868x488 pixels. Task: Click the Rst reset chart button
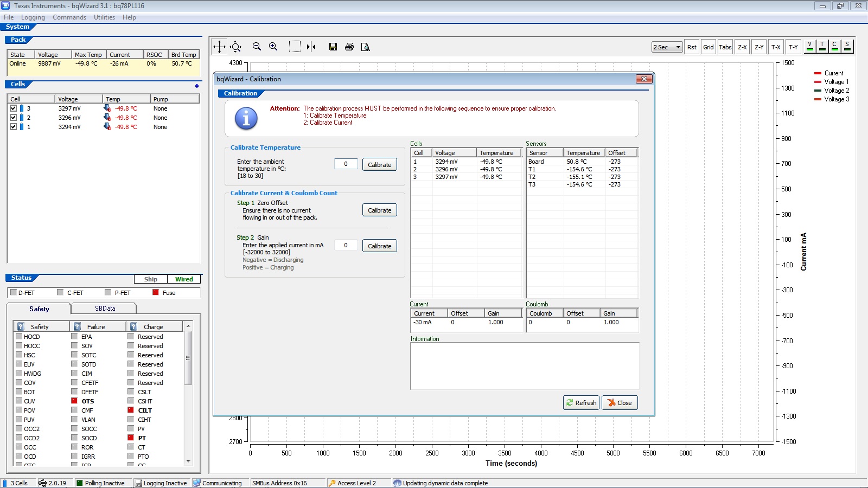click(692, 47)
